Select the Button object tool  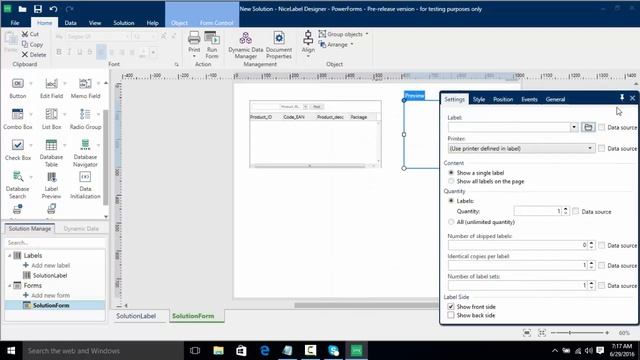(x=17, y=88)
